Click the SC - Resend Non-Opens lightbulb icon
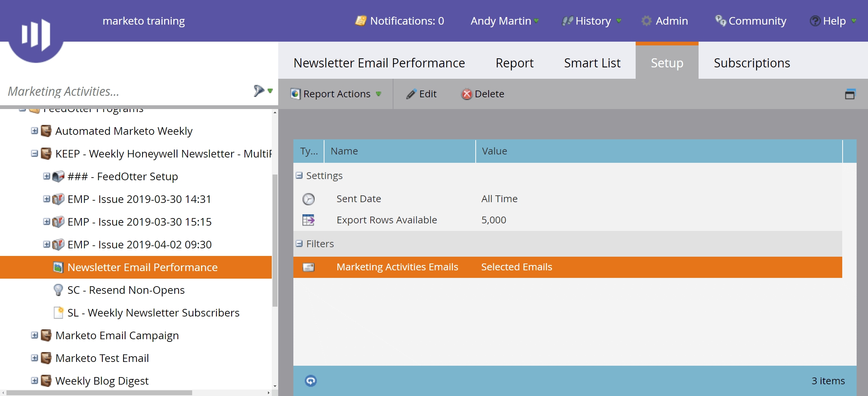This screenshot has width=868, height=396. [x=58, y=290]
